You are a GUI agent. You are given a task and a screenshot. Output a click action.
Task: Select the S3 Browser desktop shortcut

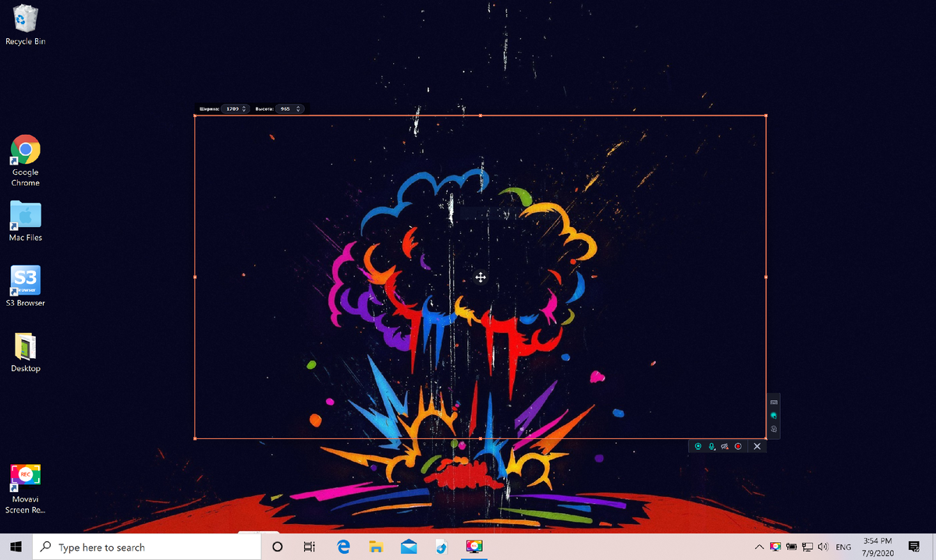click(x=25, y=286)
